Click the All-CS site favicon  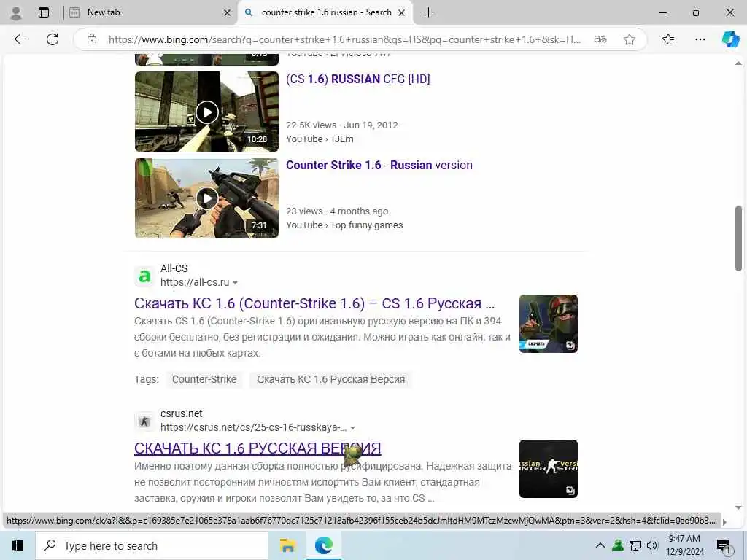[x=144, y=276]
